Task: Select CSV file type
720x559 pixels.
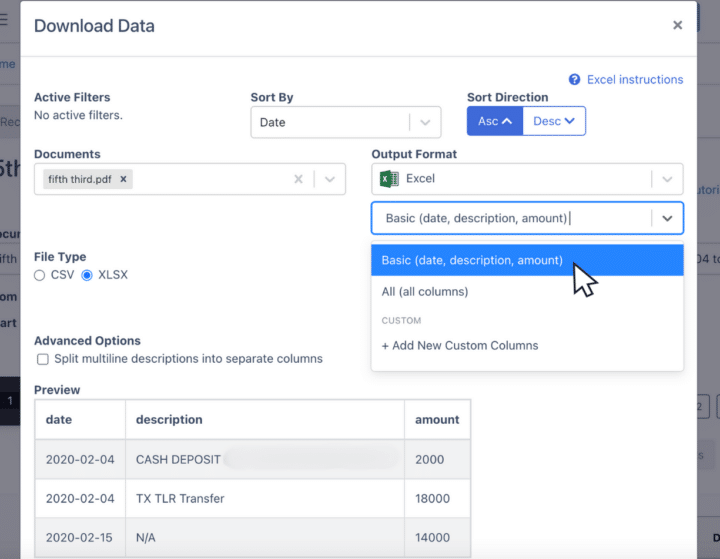Action: (x=40, y=275)
